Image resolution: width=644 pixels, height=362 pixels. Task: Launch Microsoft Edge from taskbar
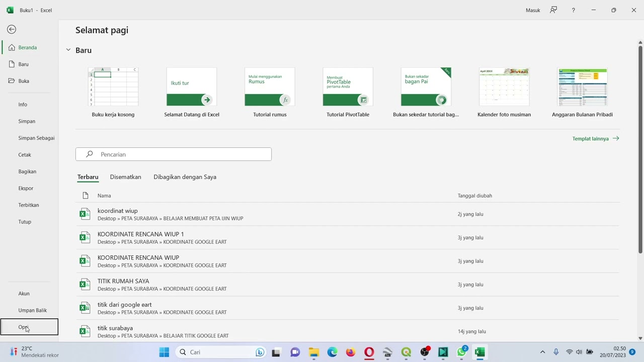(x=332, y=352)
